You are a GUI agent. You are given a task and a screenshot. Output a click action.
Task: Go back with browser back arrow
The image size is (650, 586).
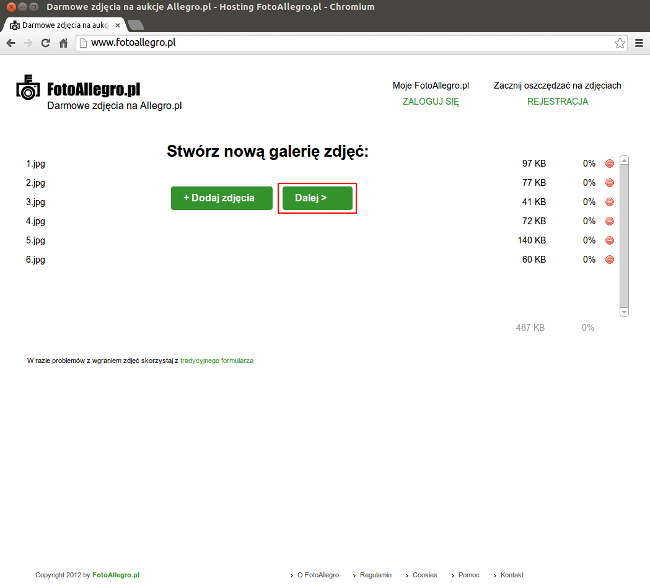(x=11, y=43)
